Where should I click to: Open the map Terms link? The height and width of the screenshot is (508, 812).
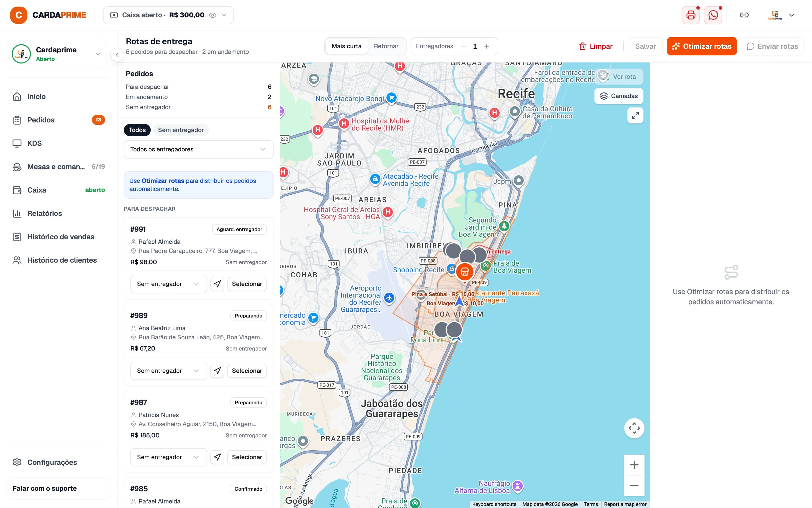point(590,504)
